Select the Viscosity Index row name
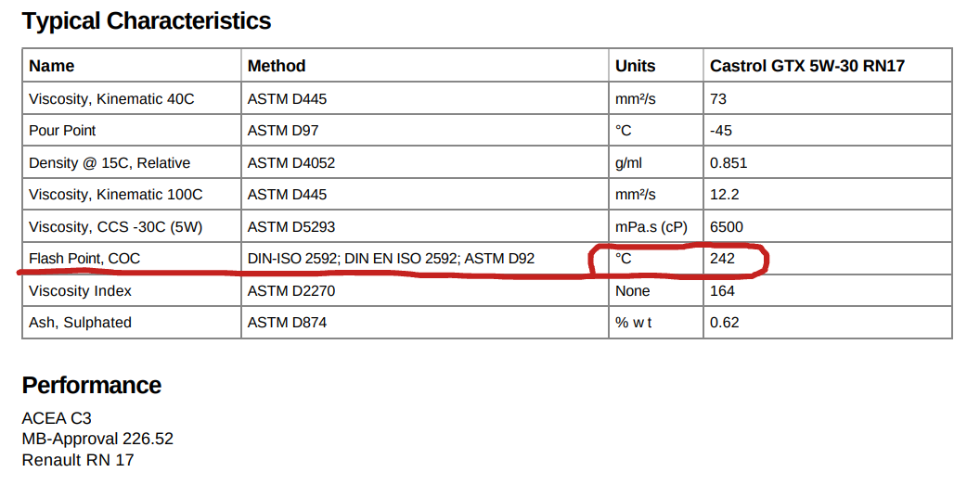The height and width of the screenshot is (485, 980). [81, 291]
